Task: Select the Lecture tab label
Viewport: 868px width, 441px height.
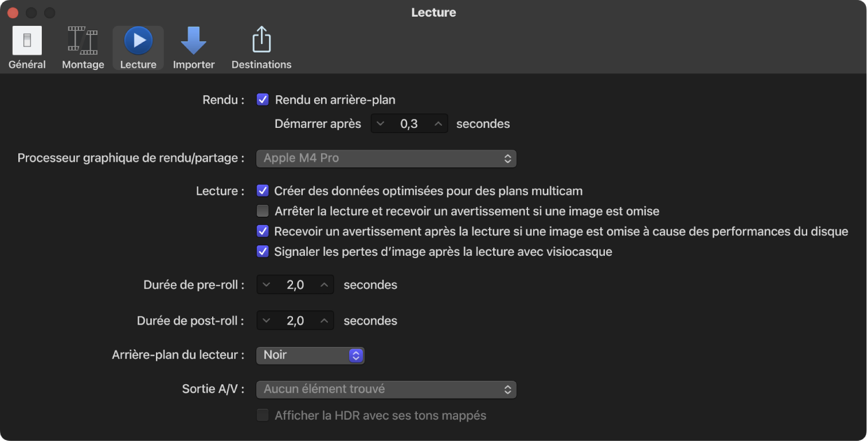Action: 138,64
